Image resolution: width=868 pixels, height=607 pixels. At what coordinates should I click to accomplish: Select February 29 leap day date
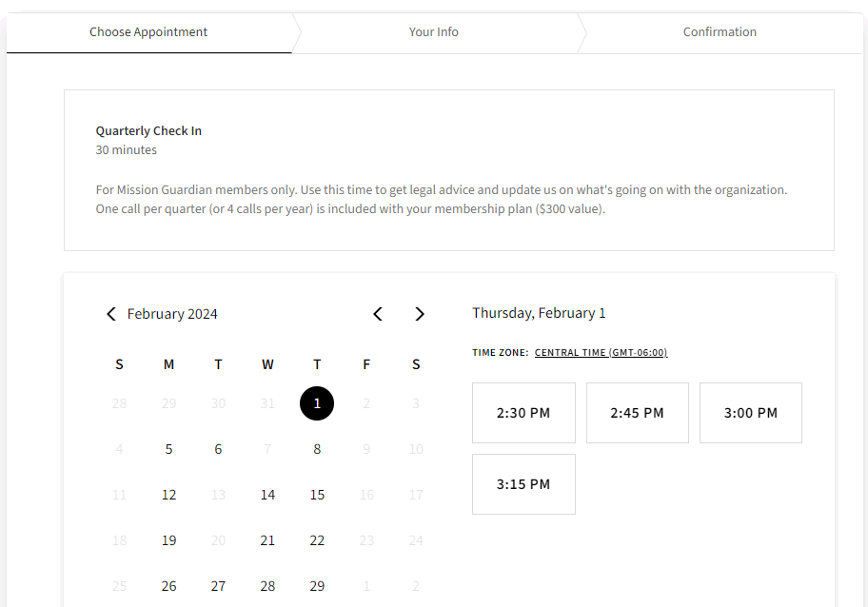[317, 585]
